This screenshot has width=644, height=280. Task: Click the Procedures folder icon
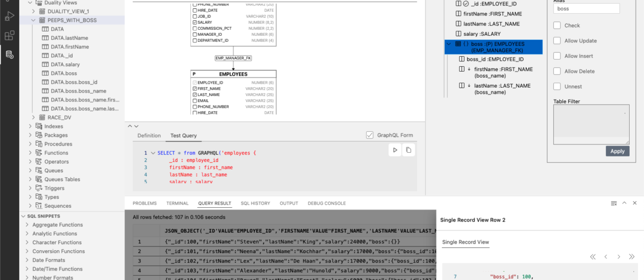click(x=39, y=144)
